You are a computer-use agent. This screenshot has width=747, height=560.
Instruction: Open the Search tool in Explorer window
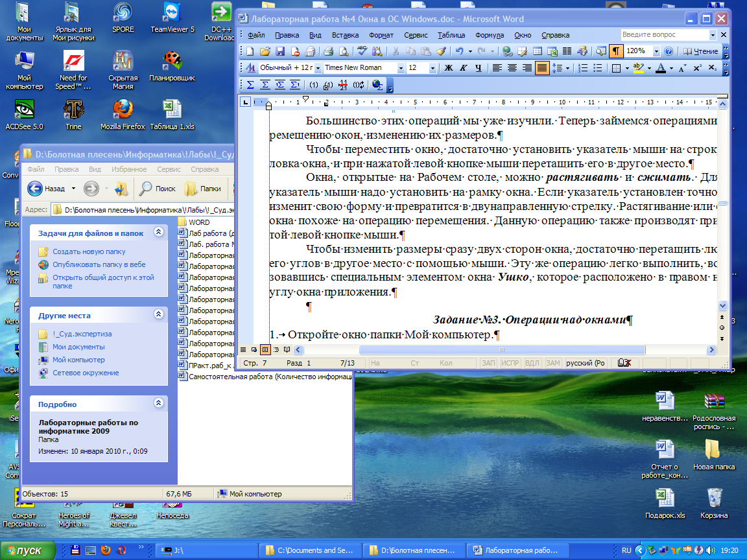pyautogui.click(x=158, y=189)
